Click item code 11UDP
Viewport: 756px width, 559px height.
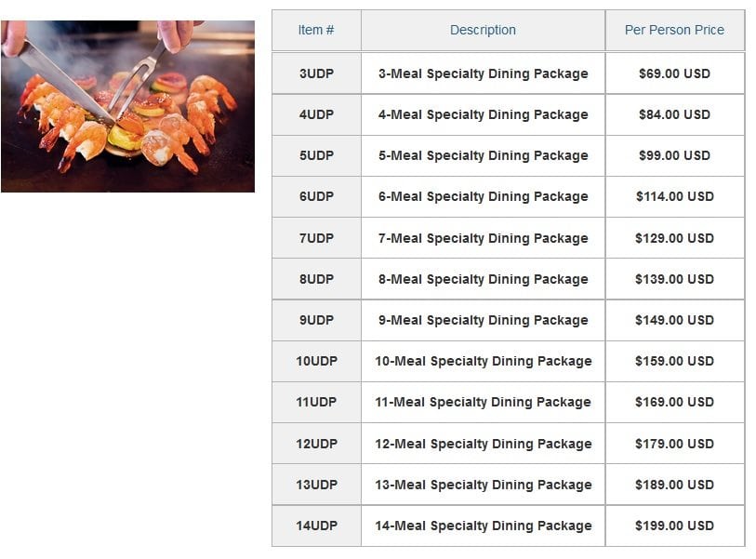(316, 402)
